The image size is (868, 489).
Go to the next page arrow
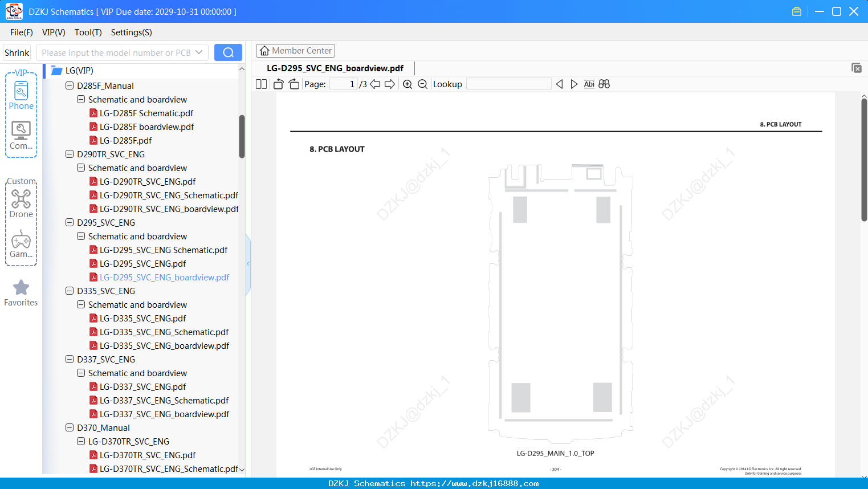click(390, 84)
